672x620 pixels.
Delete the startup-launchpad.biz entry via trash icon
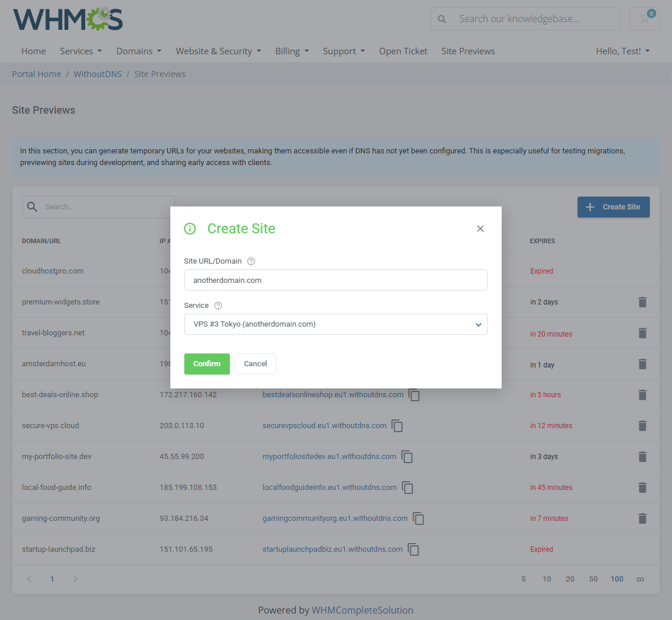[642, 549]
